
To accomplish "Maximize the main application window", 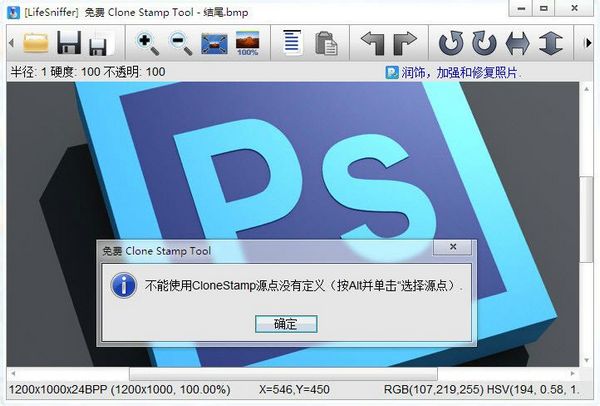I will [544, 8].
